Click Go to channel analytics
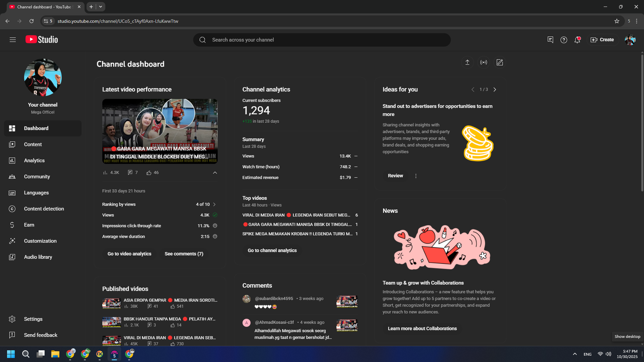The width and height of the screenshot is (644, 362). pyautogui.click(x=272, y=250)
